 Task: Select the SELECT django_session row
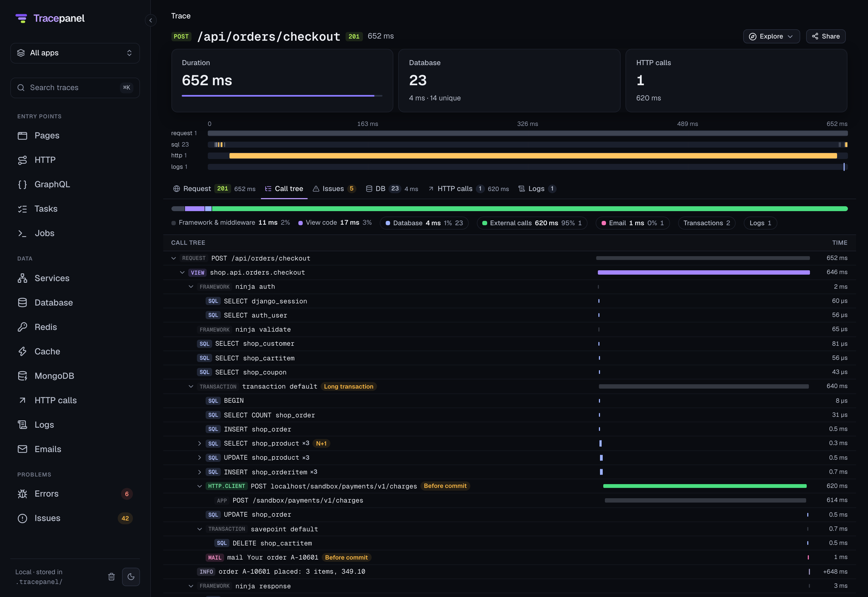click(x=509, y=301)
